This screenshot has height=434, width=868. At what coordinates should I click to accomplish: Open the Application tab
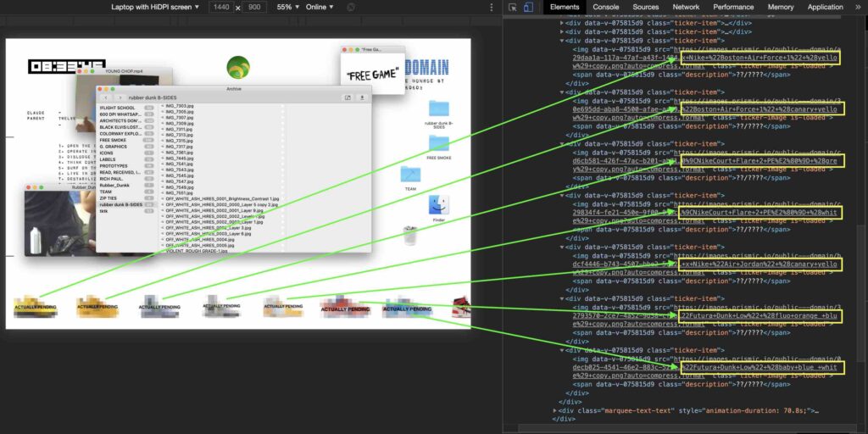click(x=826, y=7)
